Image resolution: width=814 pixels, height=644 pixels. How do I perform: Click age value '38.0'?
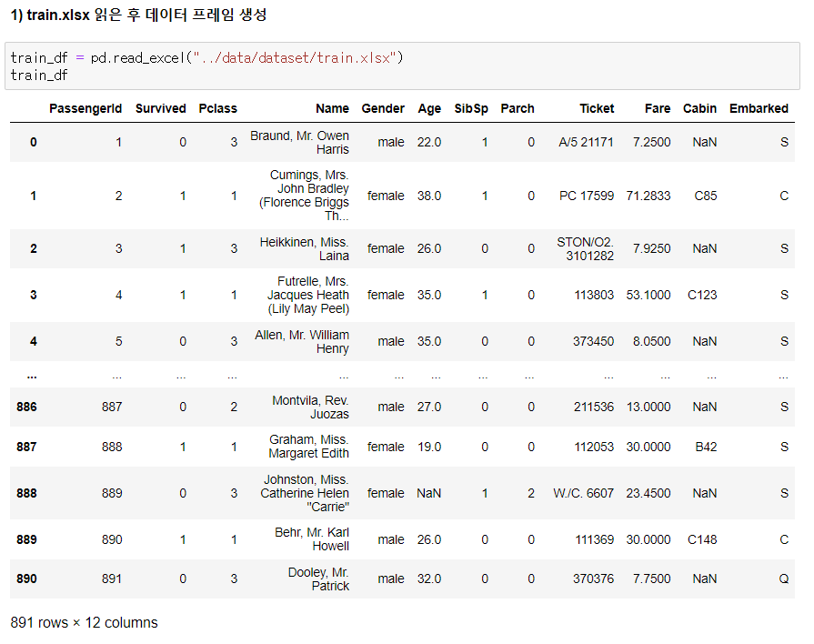pyautogui.click(x=429, y=196)
